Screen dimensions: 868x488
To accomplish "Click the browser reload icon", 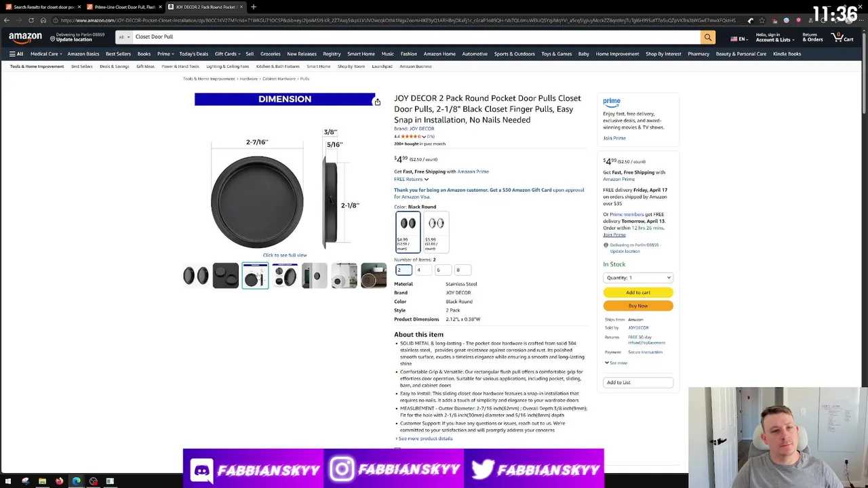I will pos(31,20).
